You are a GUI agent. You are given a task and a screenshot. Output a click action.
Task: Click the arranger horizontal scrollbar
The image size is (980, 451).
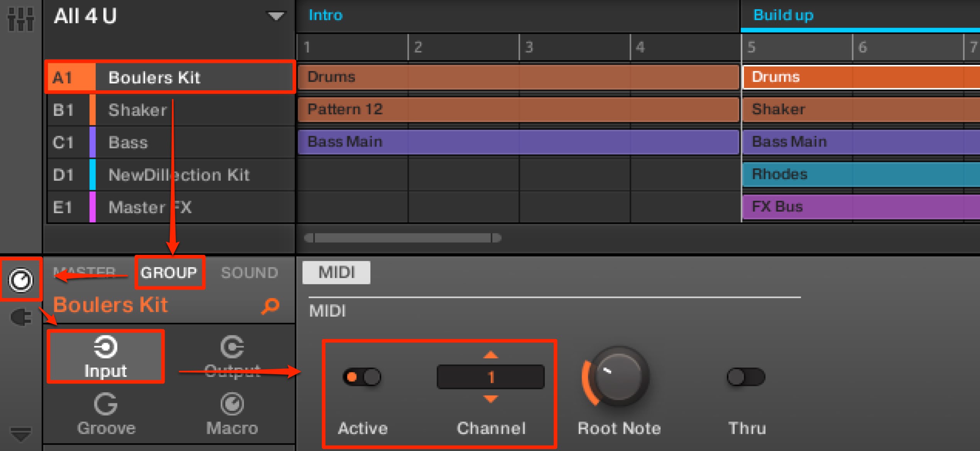pos(403,238)
